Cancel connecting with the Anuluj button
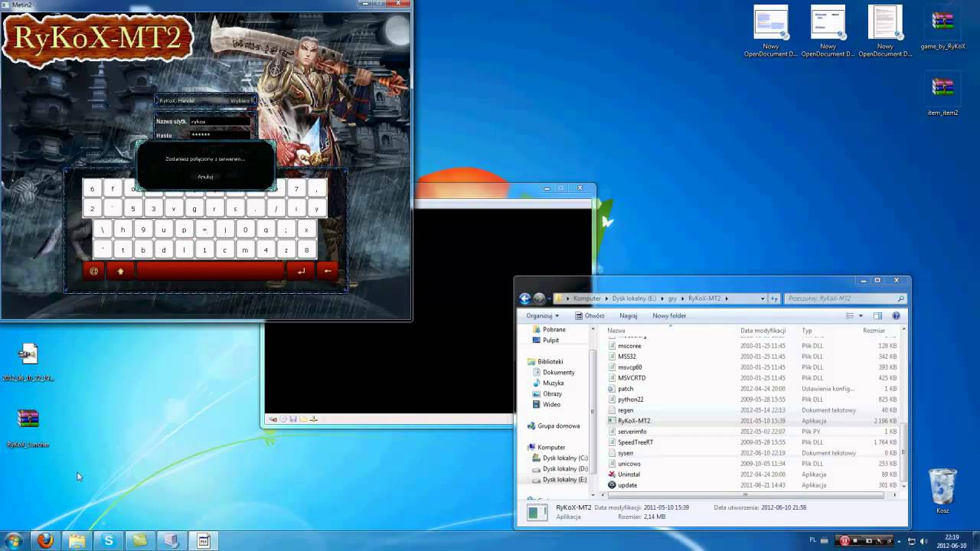The image size is (980, 551). (205, 177)
